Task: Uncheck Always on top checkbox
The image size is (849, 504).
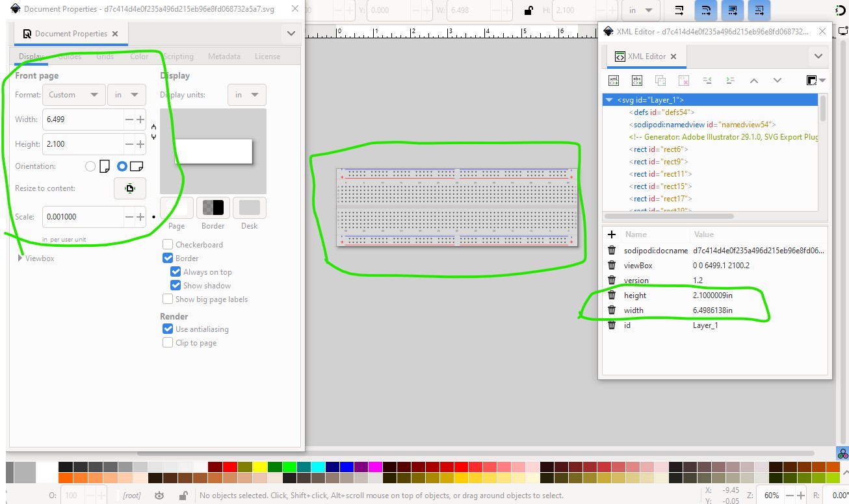Action: (x=176, y=272)
